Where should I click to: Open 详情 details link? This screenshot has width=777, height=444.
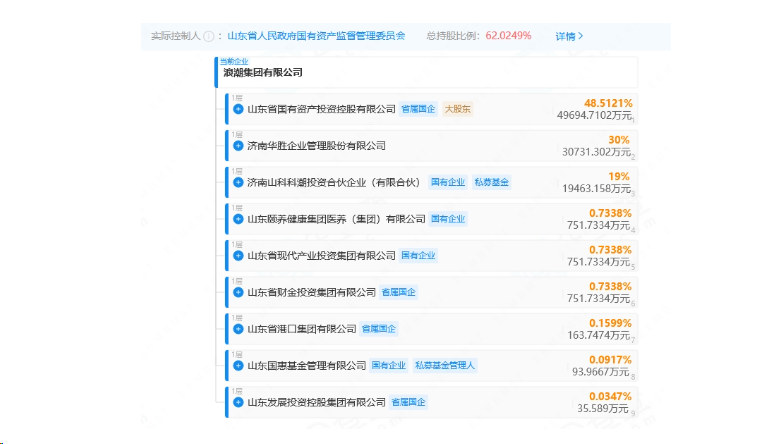569,36
